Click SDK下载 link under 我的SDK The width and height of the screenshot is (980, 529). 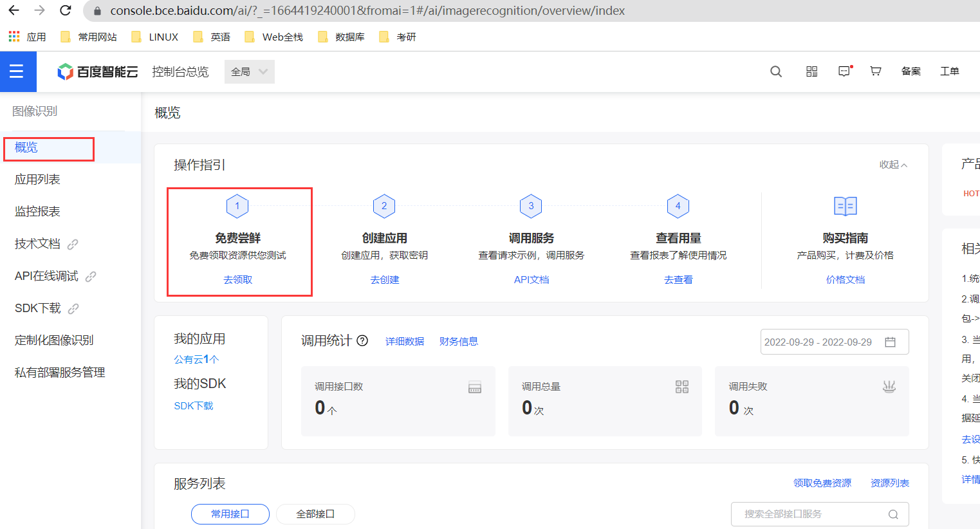coord(194,406)
